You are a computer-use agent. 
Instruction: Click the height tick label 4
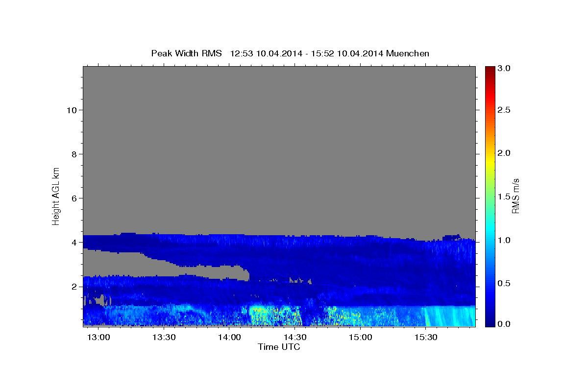[74, 243]
